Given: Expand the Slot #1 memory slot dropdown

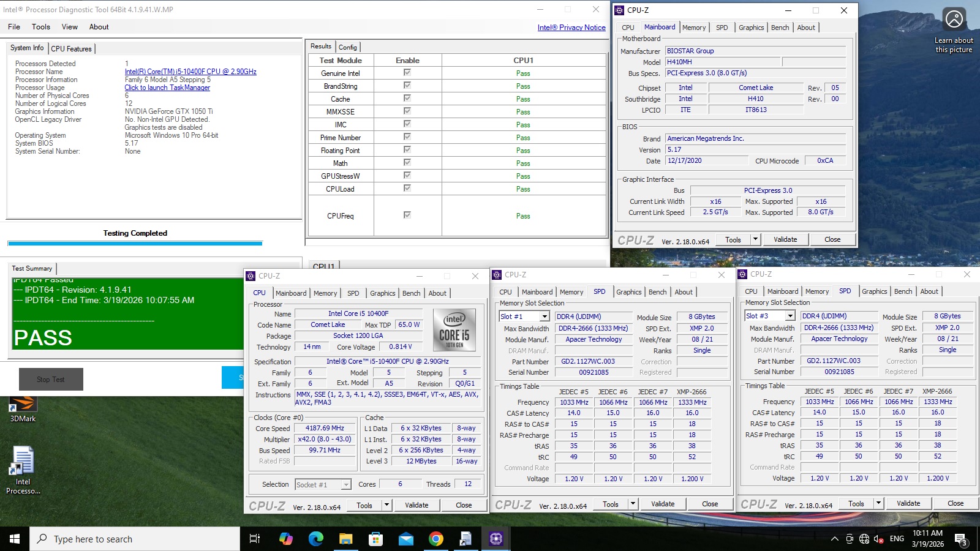Looking at the screenshot, I should click(x=544, y=317).
